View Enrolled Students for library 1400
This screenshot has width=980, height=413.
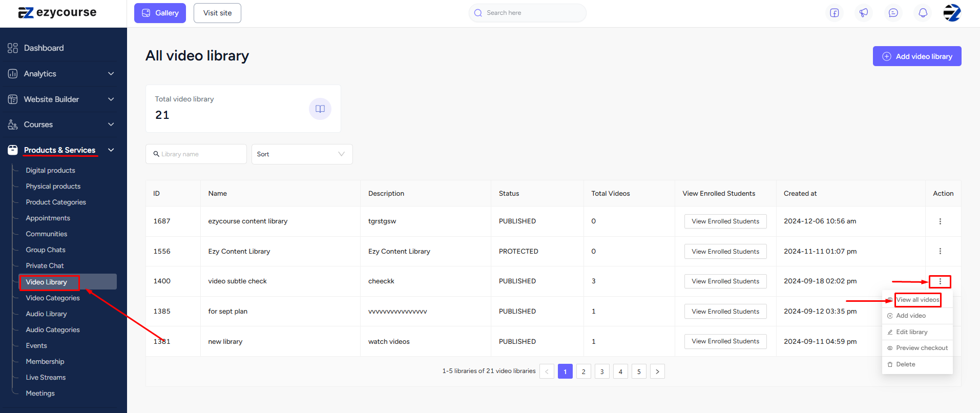pyautogui.click(x=725, y=281)
